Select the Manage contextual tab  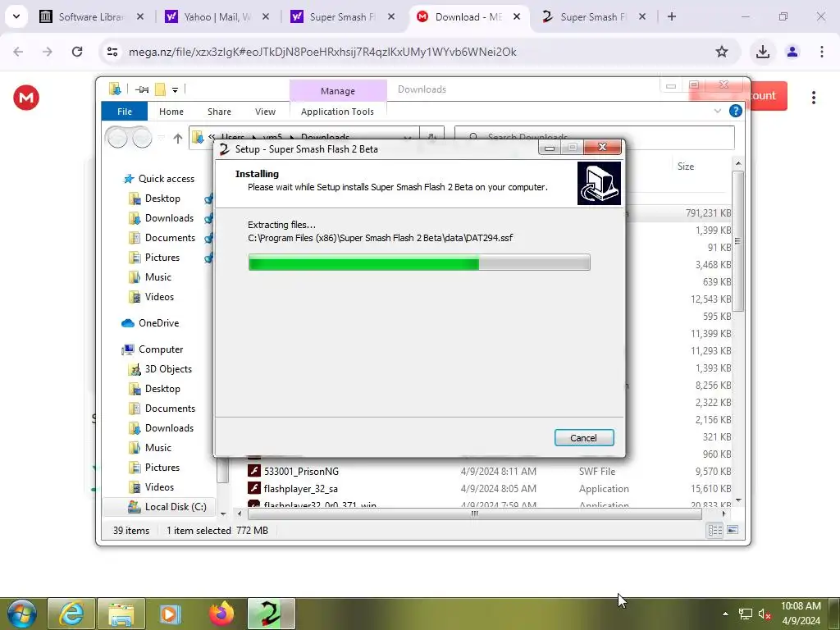337,90
